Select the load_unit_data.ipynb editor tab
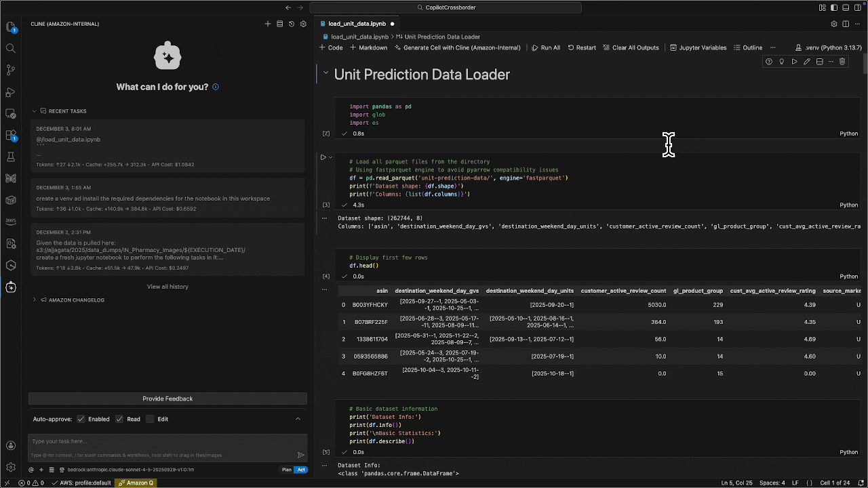 (356, 22)
